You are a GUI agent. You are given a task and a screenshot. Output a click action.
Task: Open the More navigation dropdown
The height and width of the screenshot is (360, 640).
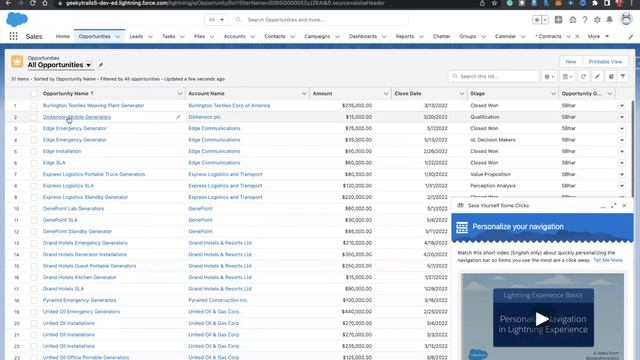(598, 36)
